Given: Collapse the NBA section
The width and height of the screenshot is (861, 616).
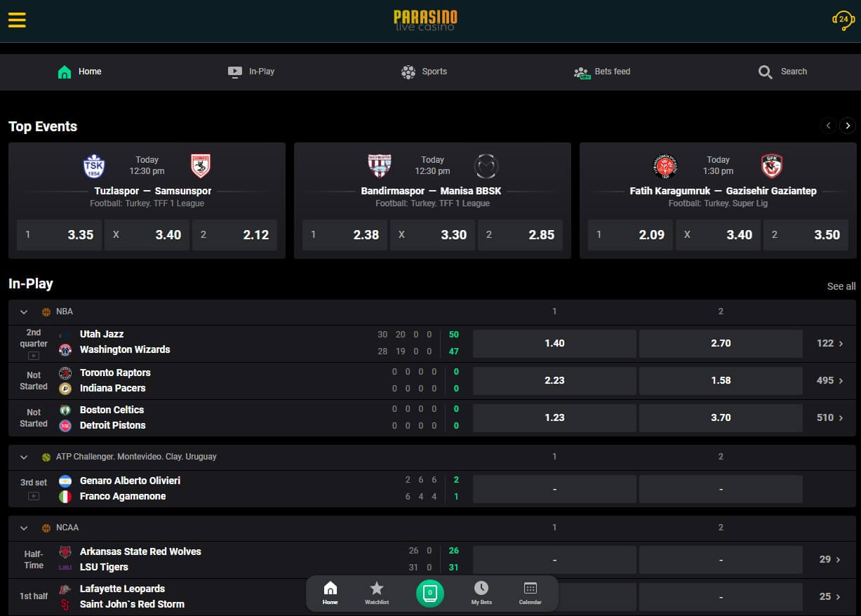Looking at the screenshot, I should (24, 312).
